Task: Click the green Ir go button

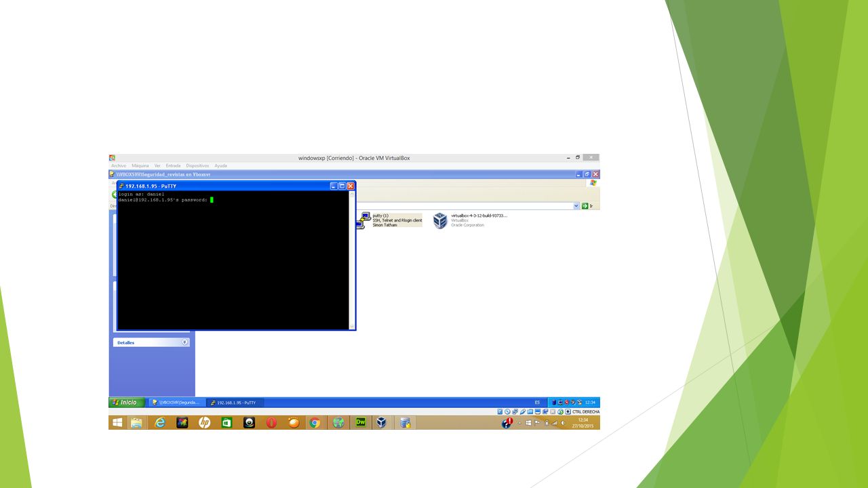Action: [587, 206]
